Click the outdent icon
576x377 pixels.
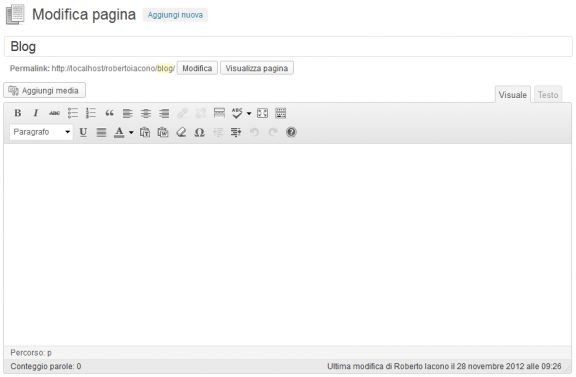coord(218,132)
